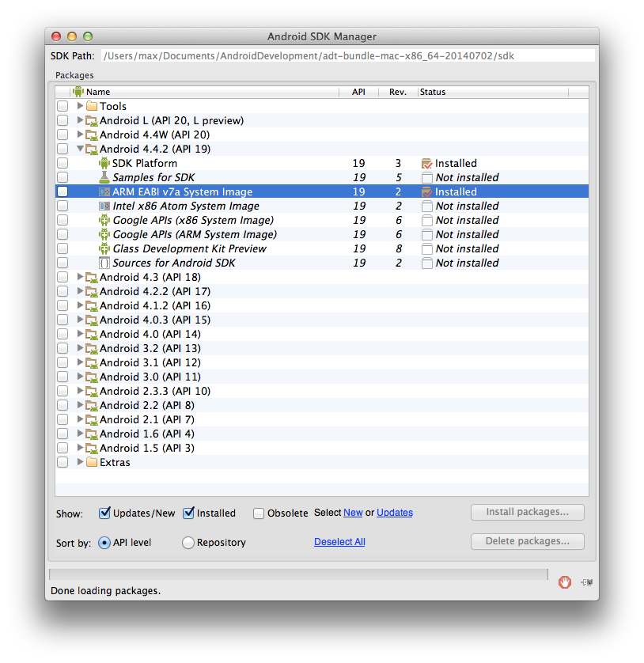This screenshot has width=644, height=663.
Task: Select the Android 3.2 (API 13) row
Action: pyautogui.click(x=322, y=348)
